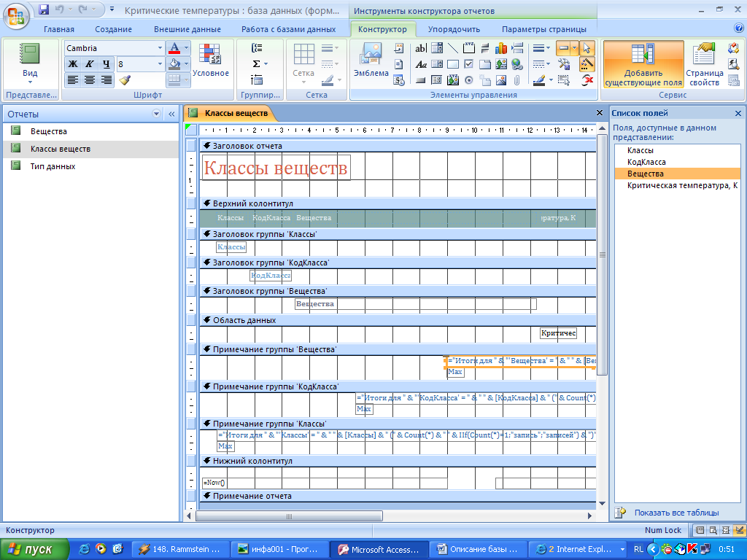The height and width of the screenshot is (560, 747).
Task: Select the Text Box control tool
Action: pos(420,47)
